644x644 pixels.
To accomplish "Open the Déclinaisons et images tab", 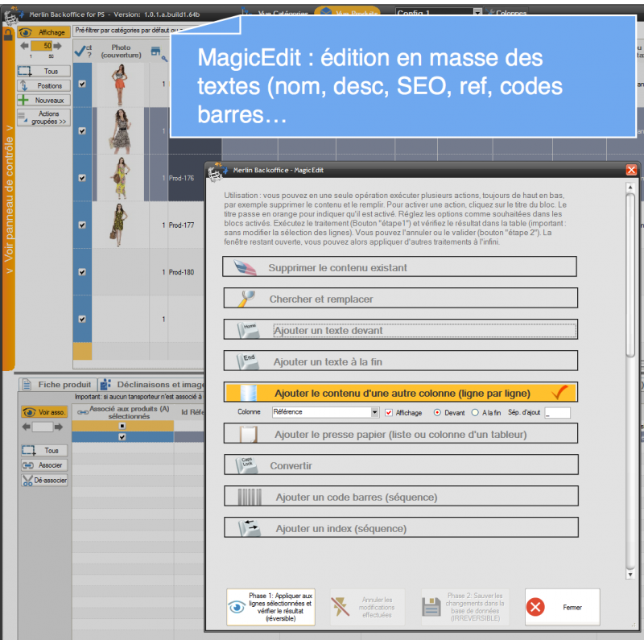I will tap(153, 385).
